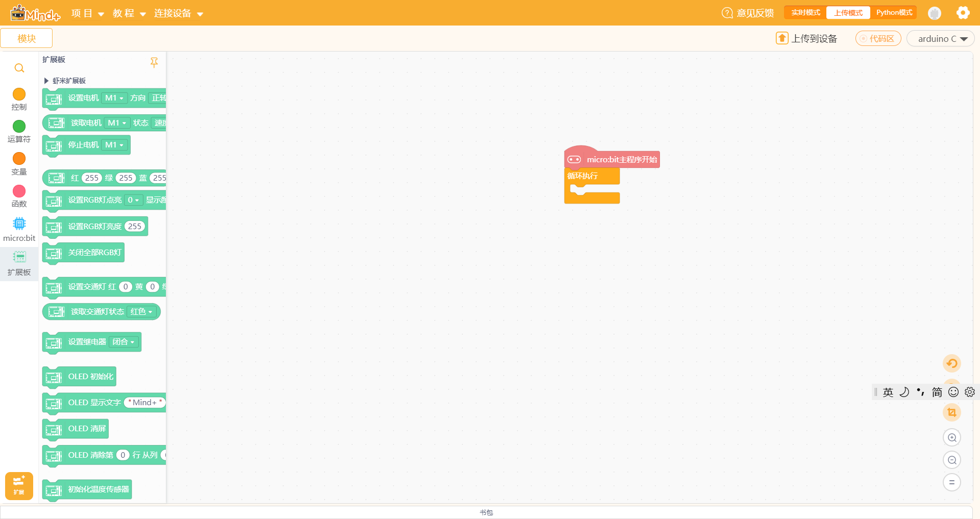The width and height of the screenshot is (980, 519).
Task: Open the 扩展 extensions library button
Action: click(x=19, y=486)
